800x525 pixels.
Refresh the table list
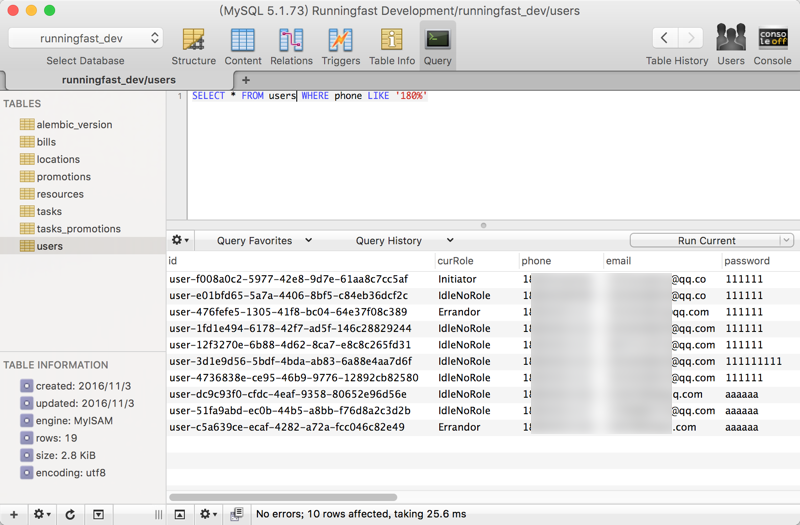click(x=70, y=514)
